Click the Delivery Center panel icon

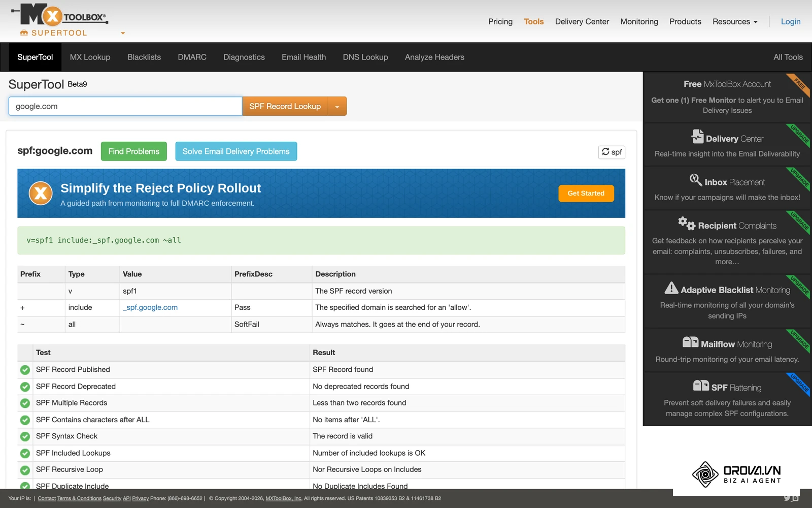click(x=697, y=137)
